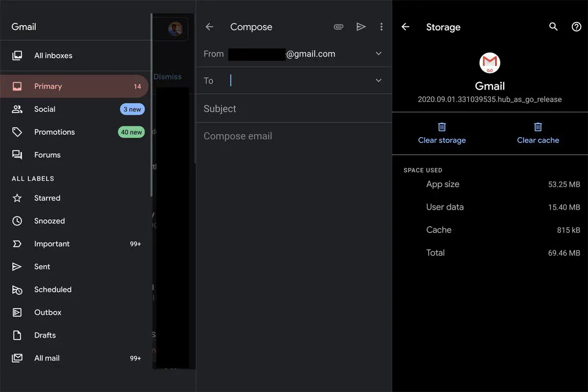Select Primary label in drawer

[48, 86]
